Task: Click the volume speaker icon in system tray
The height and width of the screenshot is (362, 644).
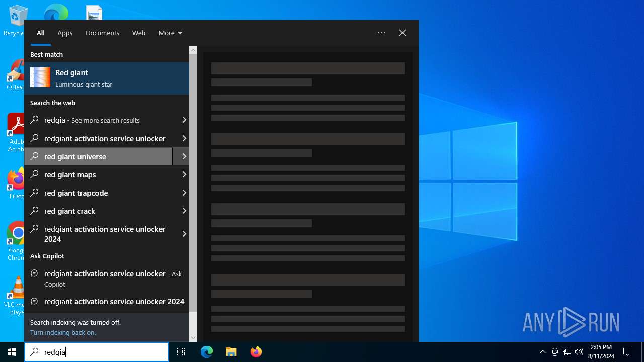Action: tap(579, 352)
